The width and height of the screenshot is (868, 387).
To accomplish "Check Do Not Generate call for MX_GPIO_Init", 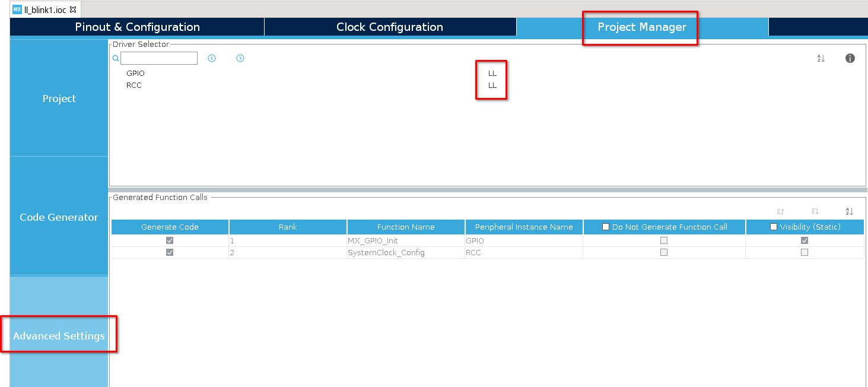I will (664, 240).
